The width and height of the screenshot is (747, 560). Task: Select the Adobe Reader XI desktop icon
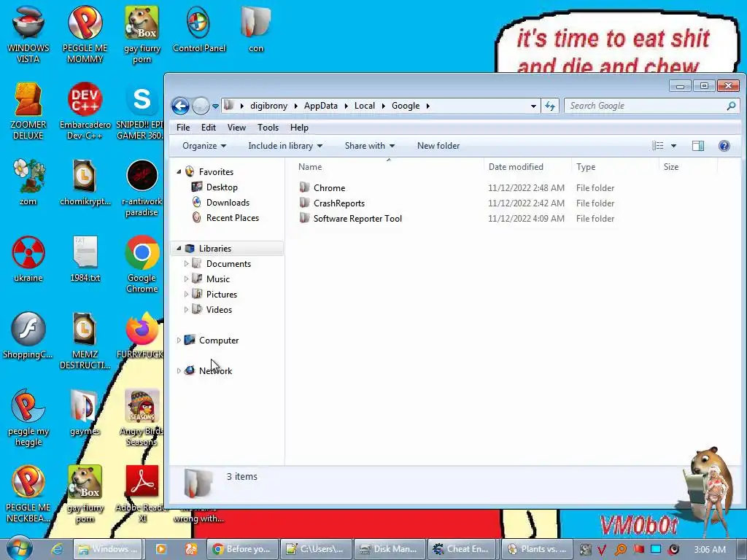click(x=142, y=494)
